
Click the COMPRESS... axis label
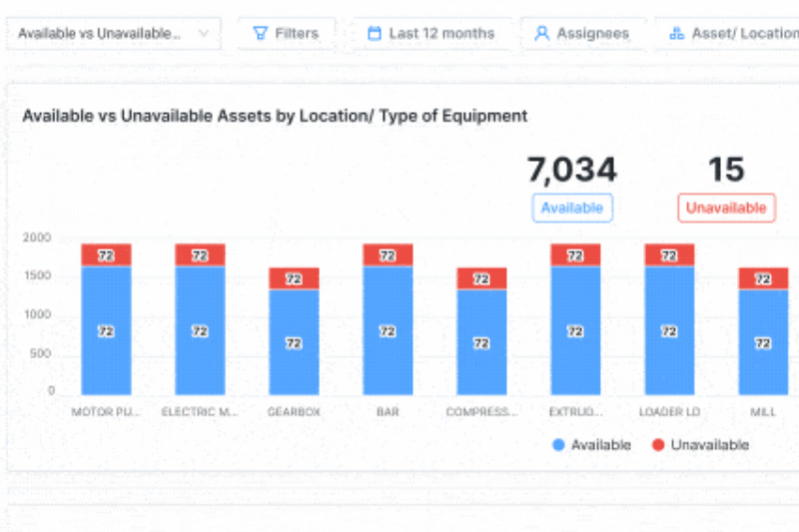481,412
